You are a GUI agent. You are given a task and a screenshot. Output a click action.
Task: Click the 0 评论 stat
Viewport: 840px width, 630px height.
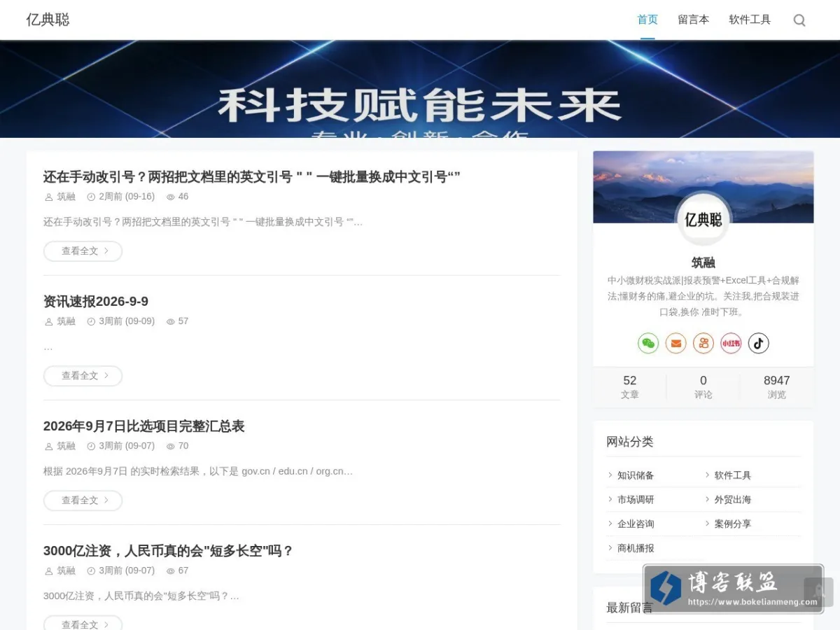pyautogui.click(x=703, y=387)
